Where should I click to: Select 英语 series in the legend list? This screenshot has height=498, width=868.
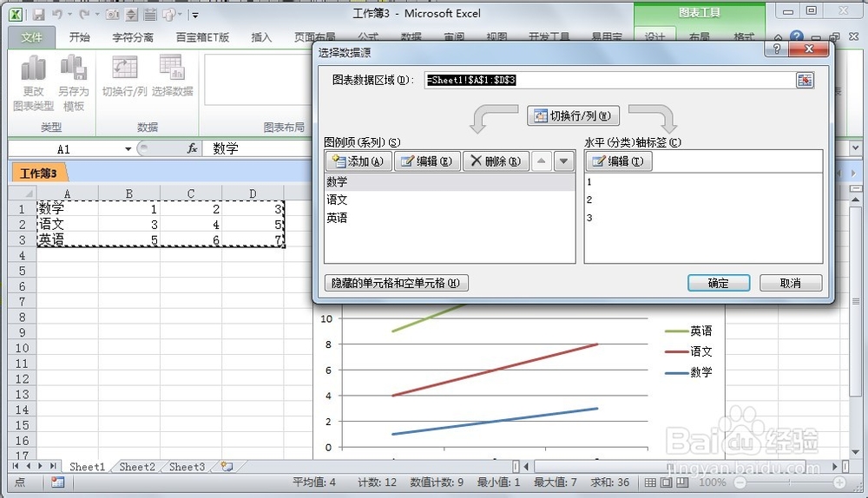click(x=450, y=218)
